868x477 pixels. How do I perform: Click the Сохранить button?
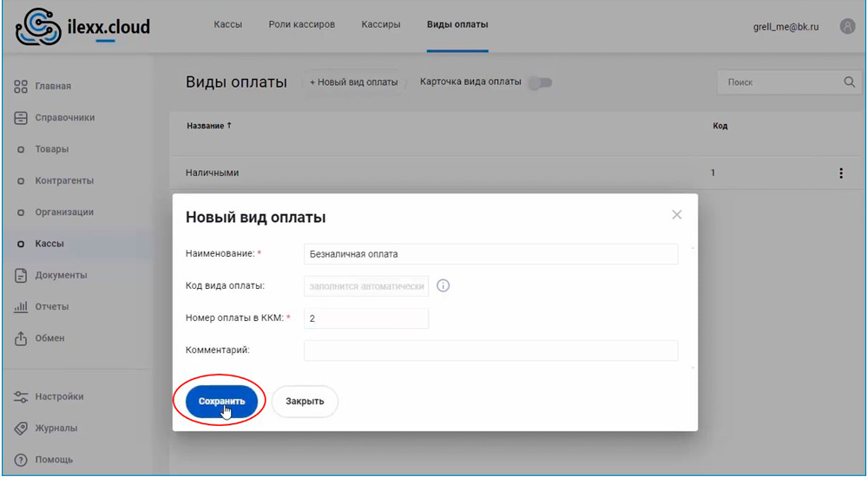coord(221,402)
